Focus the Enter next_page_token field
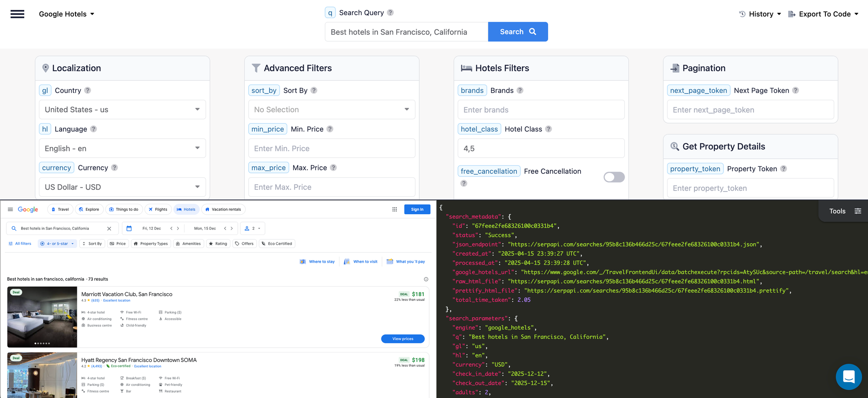 [750, 110]
